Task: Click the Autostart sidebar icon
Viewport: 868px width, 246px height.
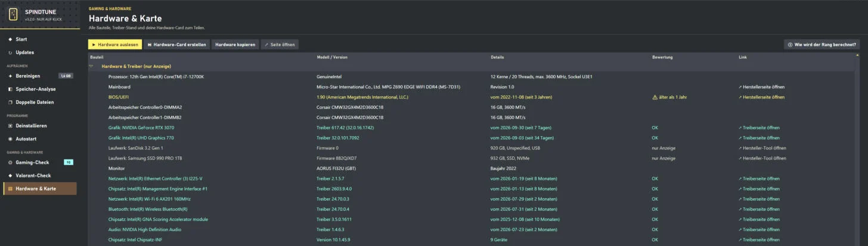Action: tap(10, 139)
